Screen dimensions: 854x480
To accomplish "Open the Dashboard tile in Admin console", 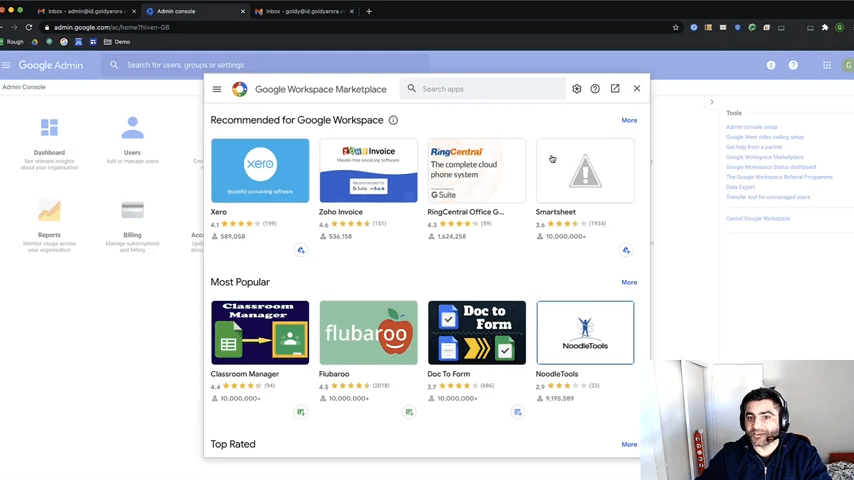I will tap(49, 144).
